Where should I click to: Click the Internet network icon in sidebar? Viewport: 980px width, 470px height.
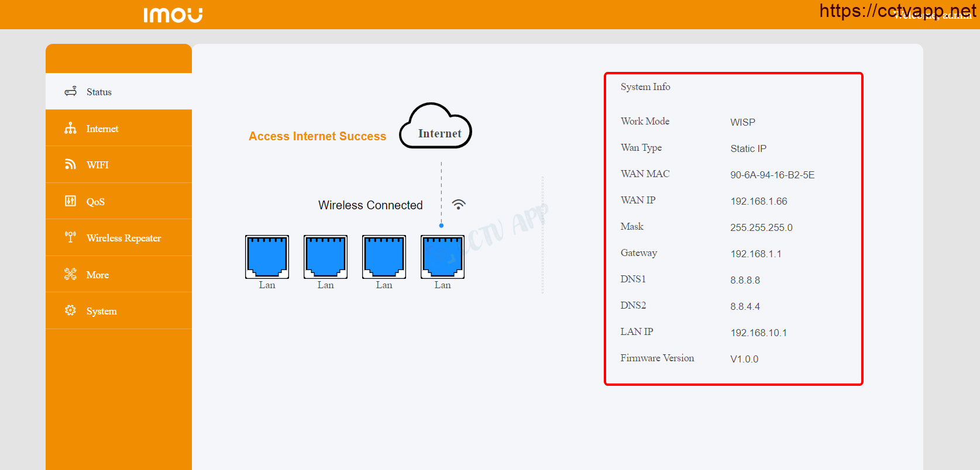[x=71, y=129]
